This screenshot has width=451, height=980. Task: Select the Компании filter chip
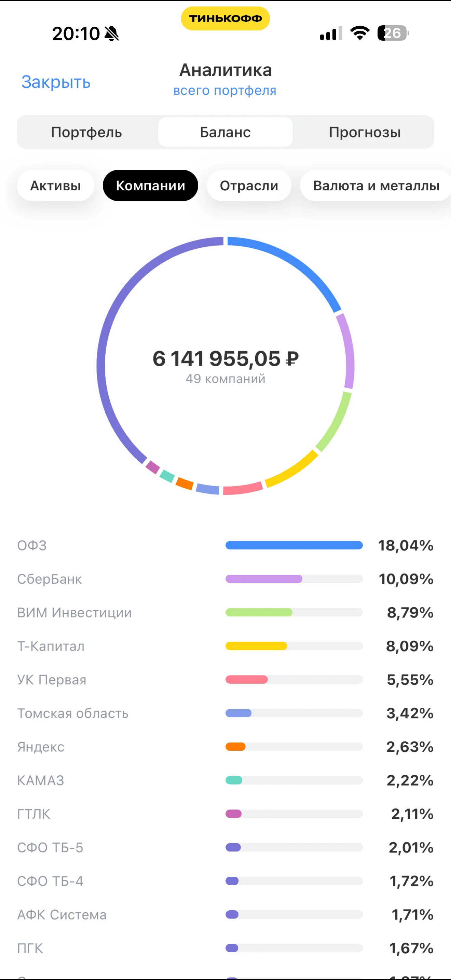coord(151,186)
